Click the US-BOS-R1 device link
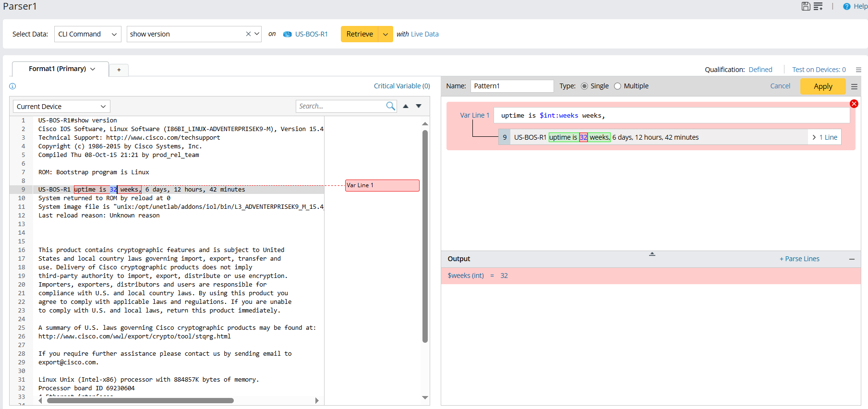 pyautogui.click(x=312, y=34)
